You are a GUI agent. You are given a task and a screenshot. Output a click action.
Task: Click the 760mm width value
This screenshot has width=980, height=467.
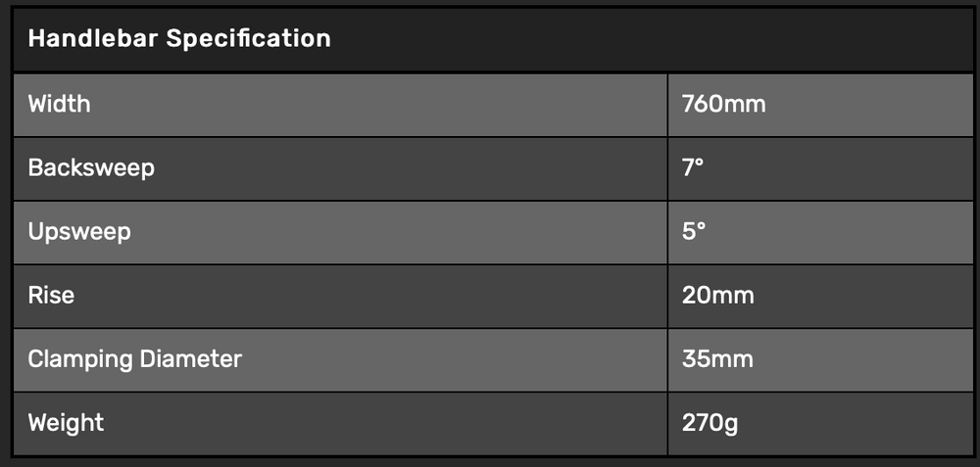pos(723,104)
